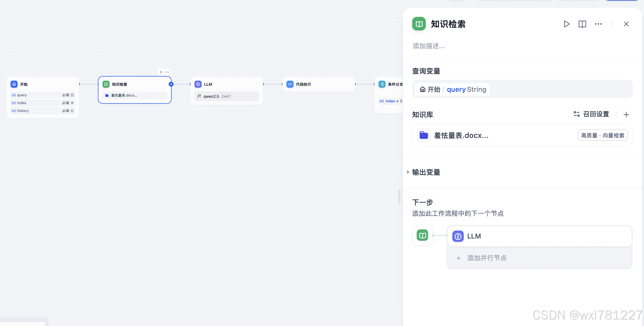Click the 高质量 · 向量检索 badge
The height and width of the screenshot is (326, 644).
pyautogui.click(x=603, y=135)
